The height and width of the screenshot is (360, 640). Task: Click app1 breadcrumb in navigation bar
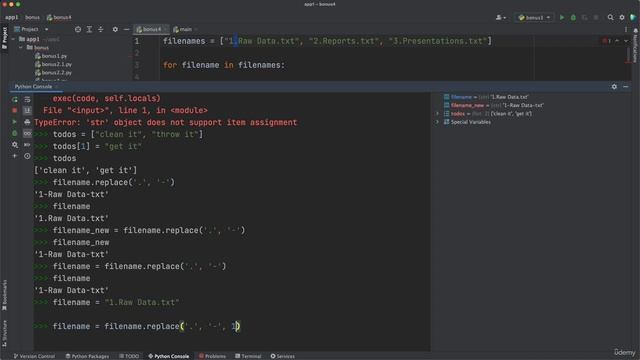tap(11, 18)
